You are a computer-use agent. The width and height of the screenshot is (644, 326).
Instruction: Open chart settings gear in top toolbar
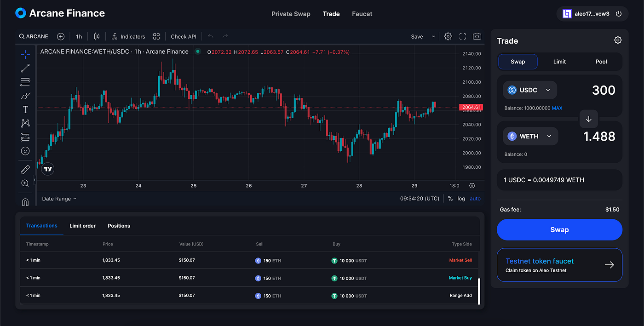448,36
